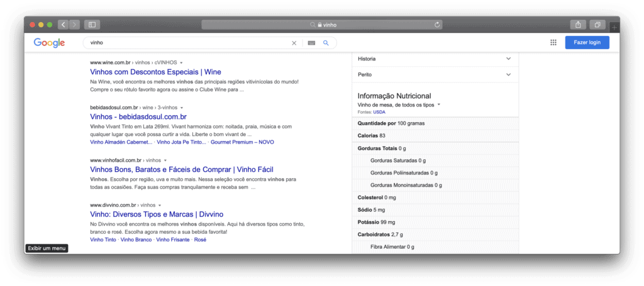Open the Vinho Fácil search result title
This screenshot has width=644, height=286.
pos(182,169)
